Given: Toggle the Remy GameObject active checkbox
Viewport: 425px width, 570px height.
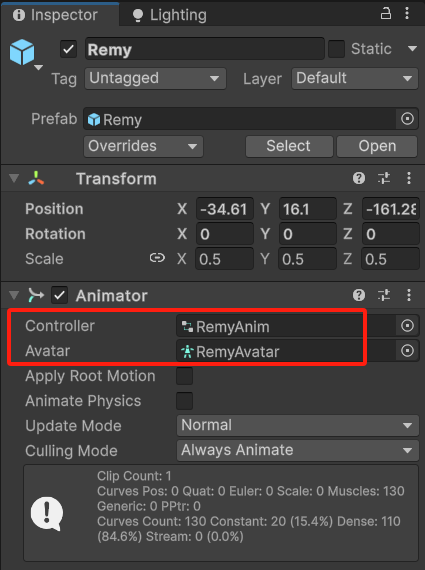Looking at the screenshot, I should [x=68, y=49].
